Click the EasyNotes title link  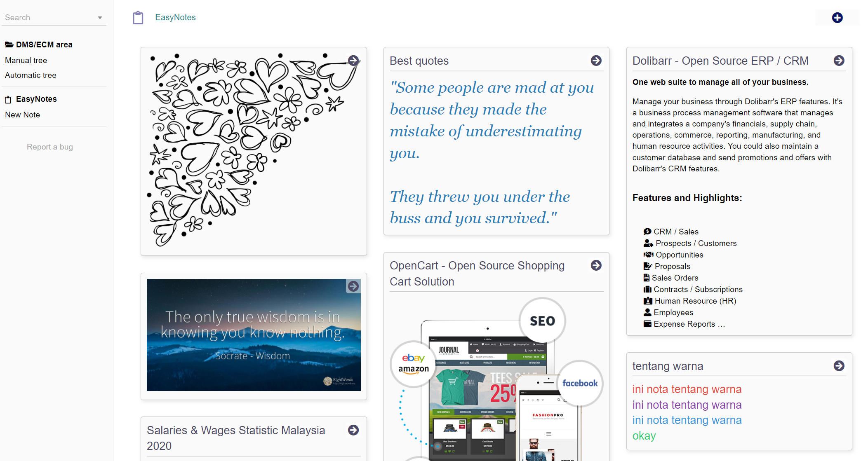point(175,17)
